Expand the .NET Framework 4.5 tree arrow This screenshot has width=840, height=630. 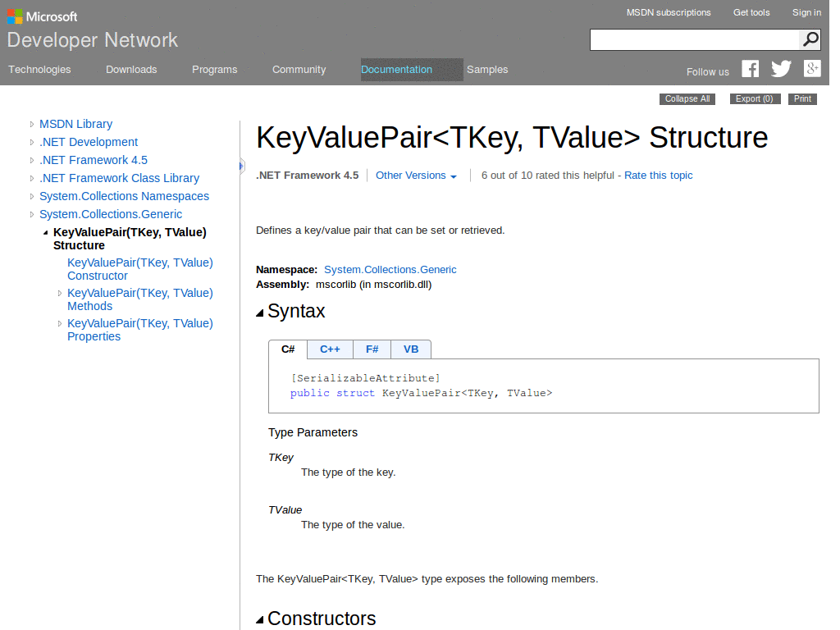[32, 160]
